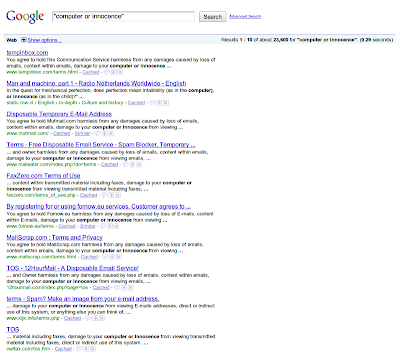Remove the mufmail.com result with X icon
The width and height of the screenshot is (400, 360).
tap(111, 133)
